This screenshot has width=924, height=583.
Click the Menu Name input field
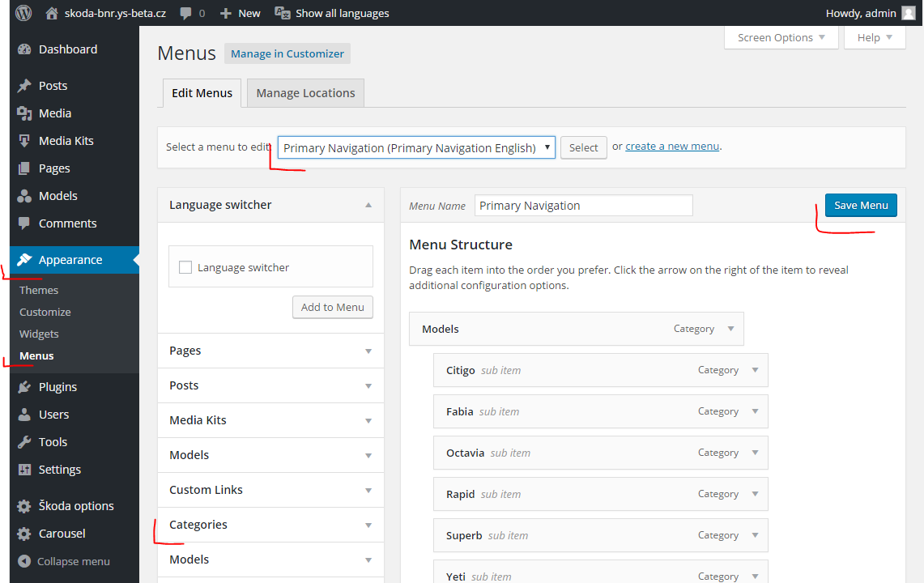[583, 206]
